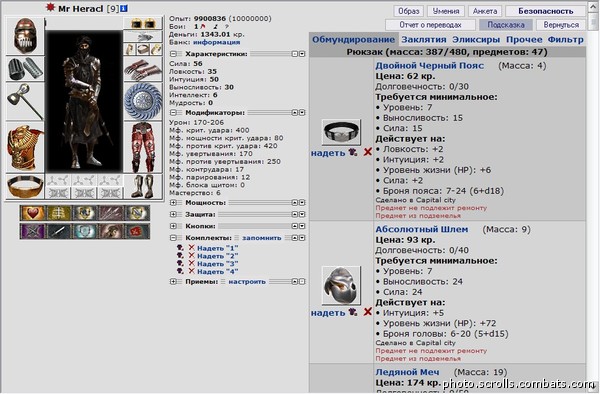Click the golden belt equipment slot

[25, 187]
